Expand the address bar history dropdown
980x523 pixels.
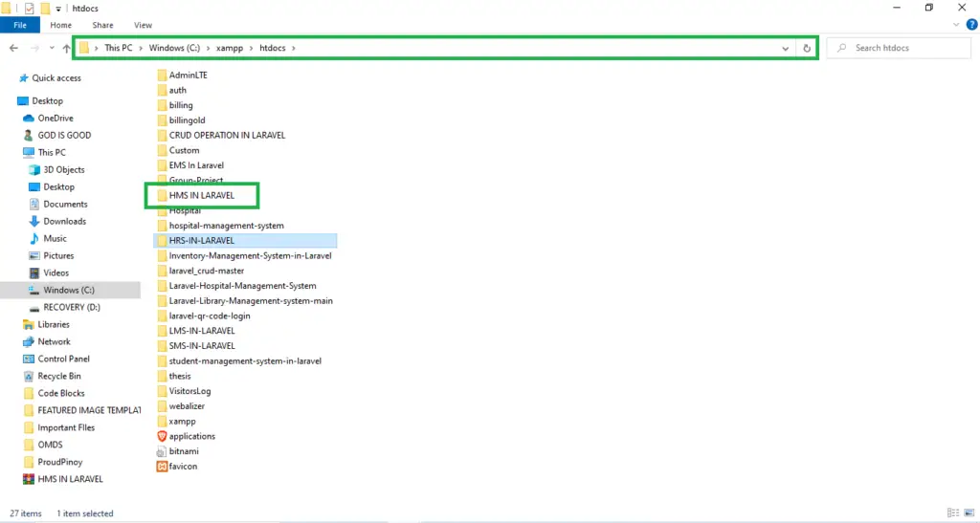click(786, 48)
